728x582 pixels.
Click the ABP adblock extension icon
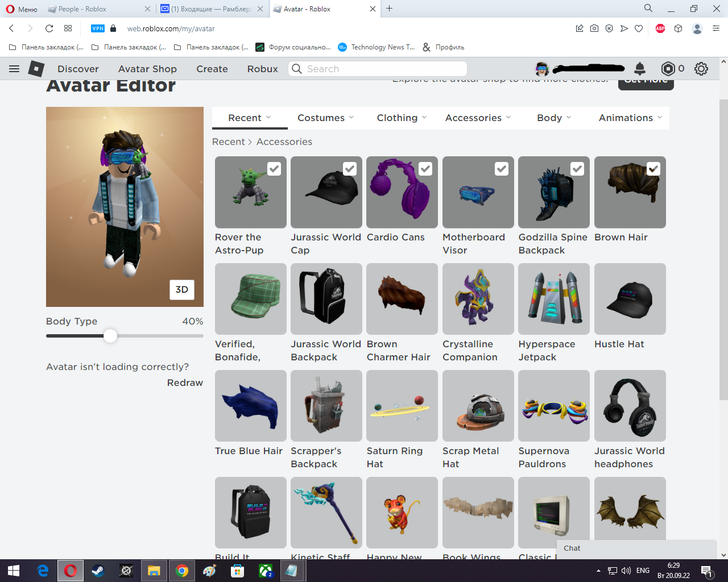[x=660, y=28]
